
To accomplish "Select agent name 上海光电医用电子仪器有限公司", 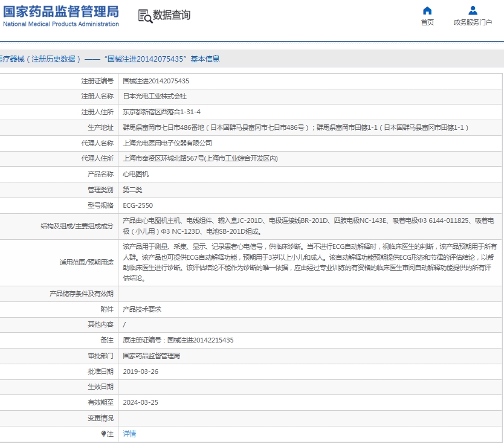I will (167, 143).
